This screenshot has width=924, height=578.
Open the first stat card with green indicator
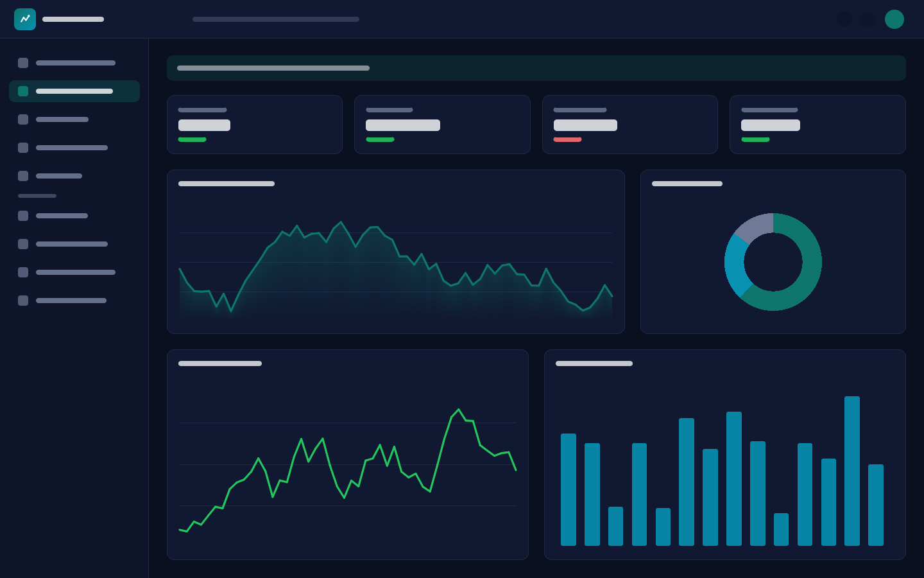coord(255,125)
